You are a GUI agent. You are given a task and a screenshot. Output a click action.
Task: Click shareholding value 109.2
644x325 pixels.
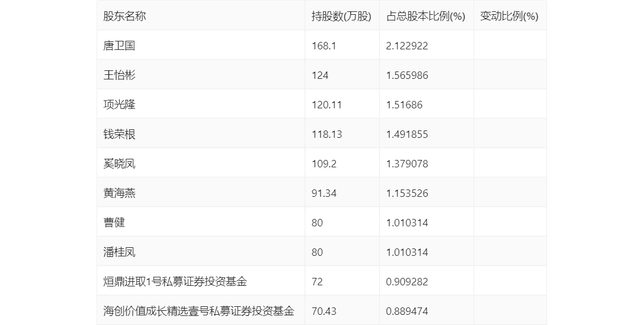pyautogui.click(x=324, y=164)
